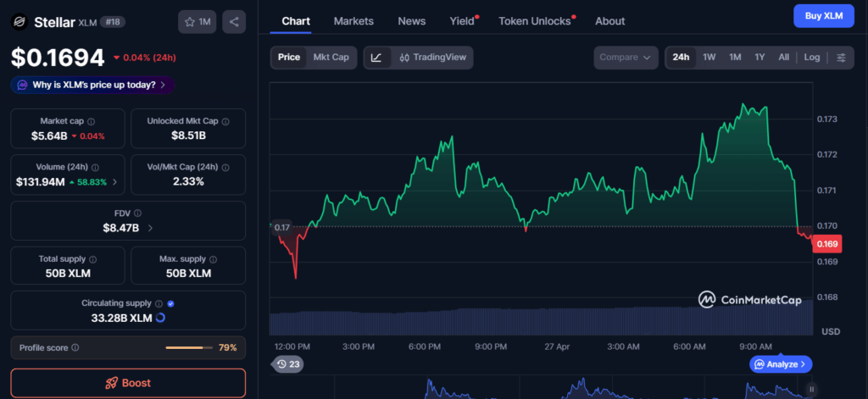Click the info icon next to Market cap
Image resolution: width=868 pixels, height=399 pixels.
pos(92,121)
